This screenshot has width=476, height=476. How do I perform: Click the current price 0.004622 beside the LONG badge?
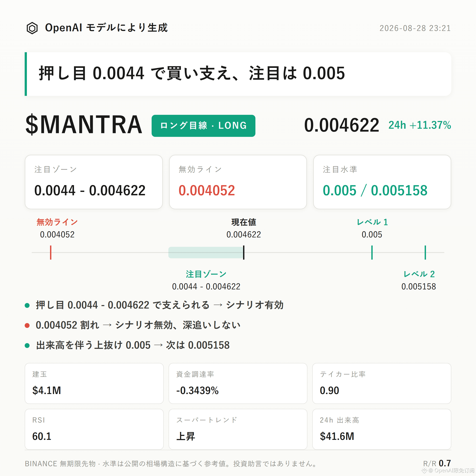click(342, 125)
